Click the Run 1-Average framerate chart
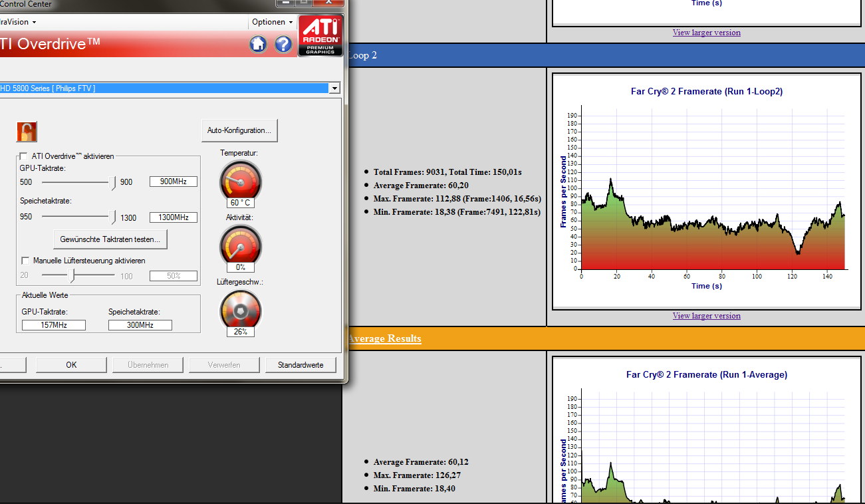Screen dimensions: 865x504 [x=706, y=431]
